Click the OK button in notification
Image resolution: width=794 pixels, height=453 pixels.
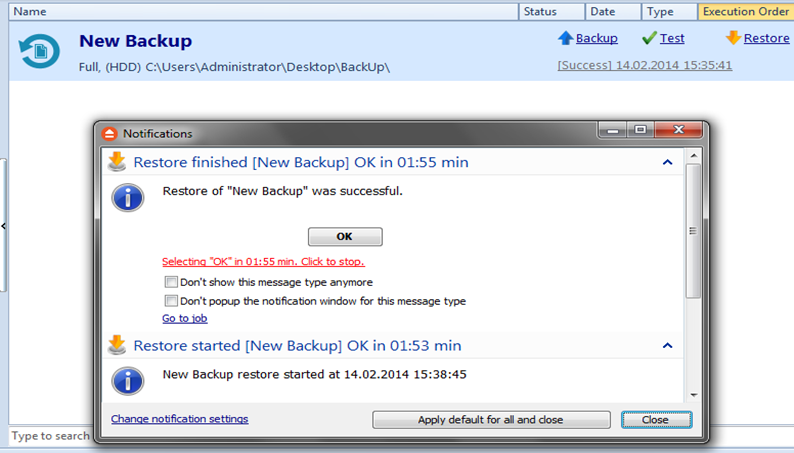(x=345, y=236)
